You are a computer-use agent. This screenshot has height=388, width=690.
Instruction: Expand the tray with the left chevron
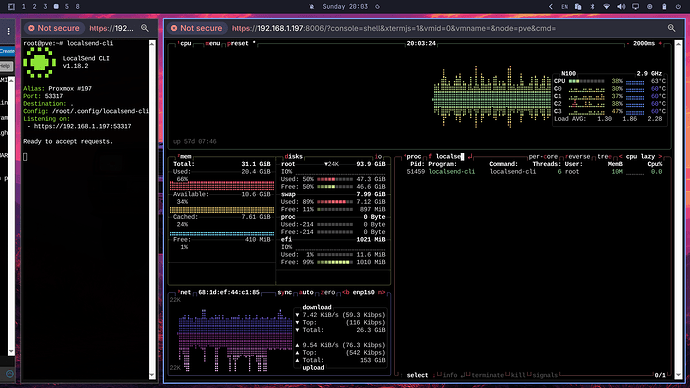pyautogui.click(x=551, y=7)
